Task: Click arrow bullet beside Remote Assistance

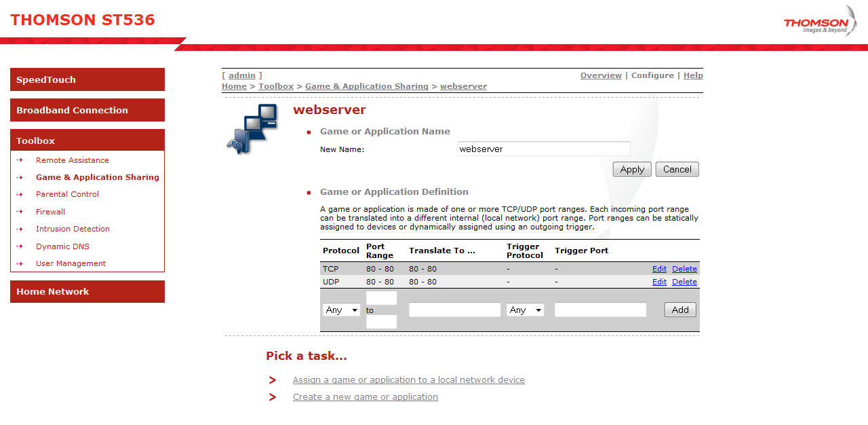Action: click(x=20, y=160)
